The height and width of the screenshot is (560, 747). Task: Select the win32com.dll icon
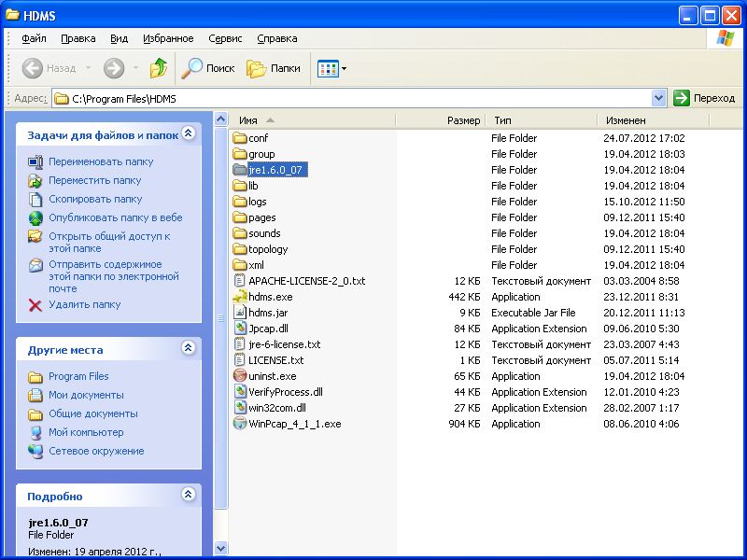240,408
